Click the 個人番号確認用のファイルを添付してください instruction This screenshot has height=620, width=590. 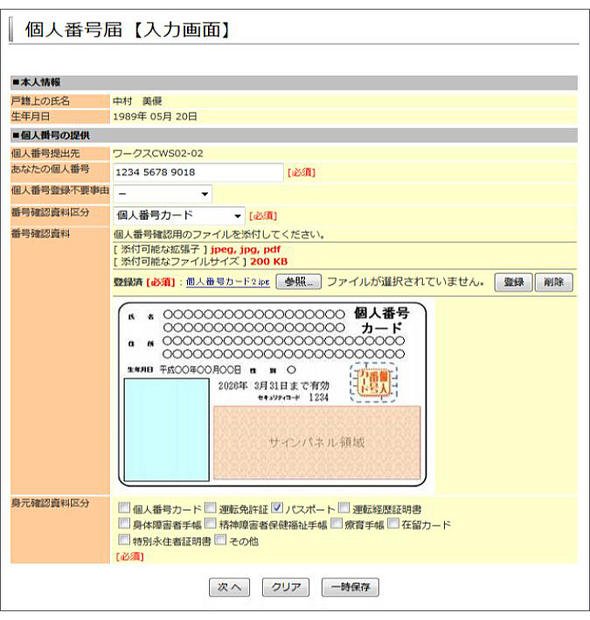pos(219,234)
